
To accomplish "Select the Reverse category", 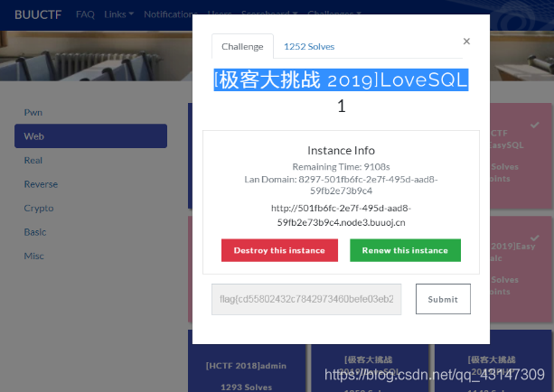I will point(41,184).
